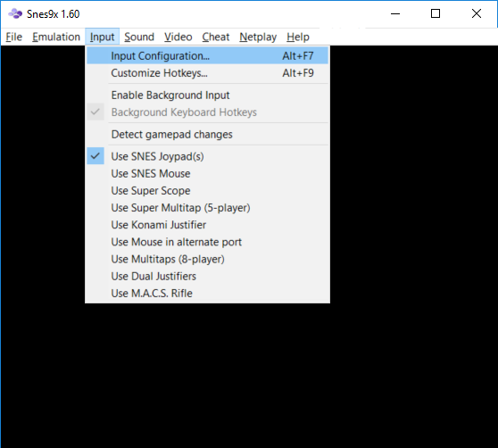Expand the Video menu
Image resolution: width=498 pixels, height=448 pixels.
tap(178, 37)
